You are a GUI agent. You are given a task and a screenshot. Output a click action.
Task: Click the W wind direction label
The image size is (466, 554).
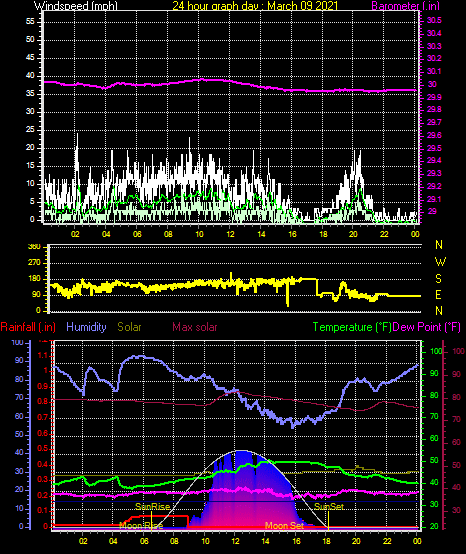440,262
